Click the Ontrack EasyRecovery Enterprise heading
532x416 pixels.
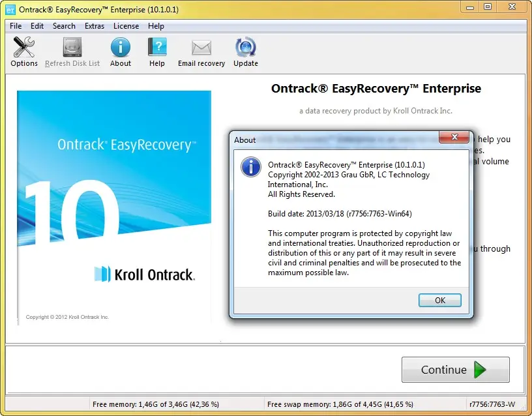pos(376,89)
